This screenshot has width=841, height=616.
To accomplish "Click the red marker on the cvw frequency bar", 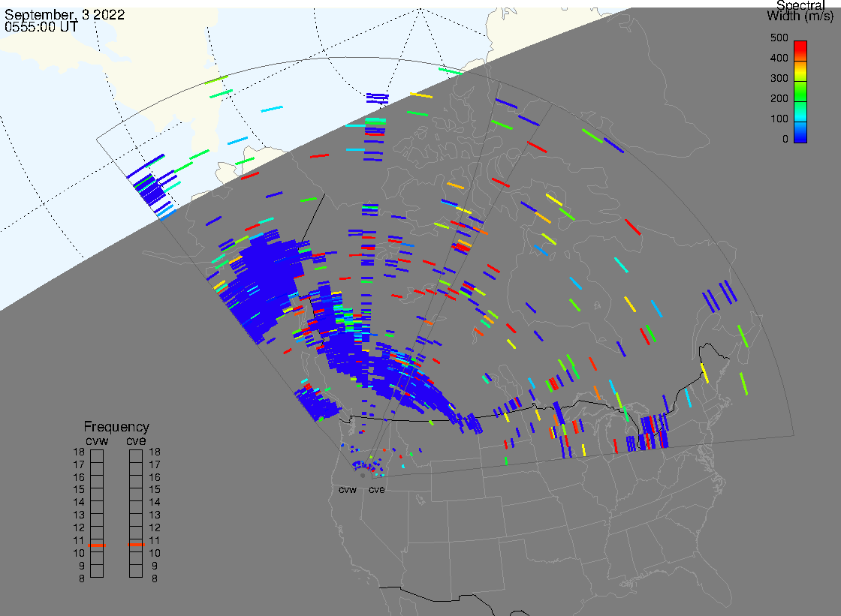I will [97, 545].
